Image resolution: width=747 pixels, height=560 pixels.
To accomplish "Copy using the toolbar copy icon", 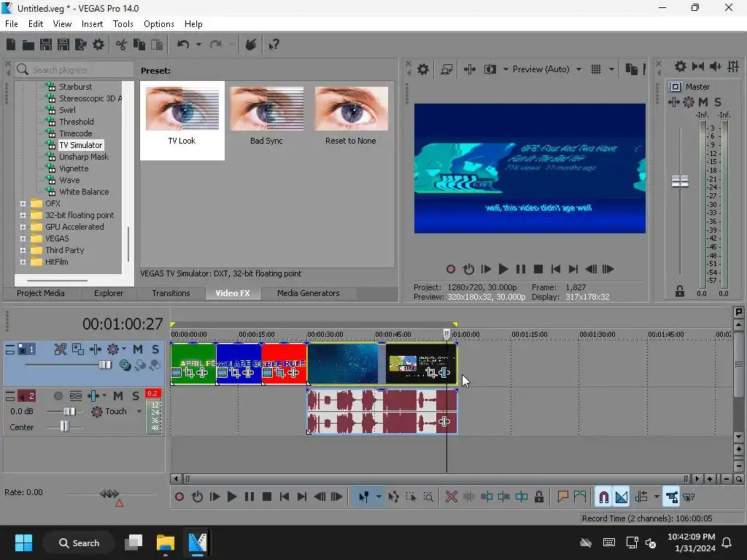I will (x=139, y=44).
